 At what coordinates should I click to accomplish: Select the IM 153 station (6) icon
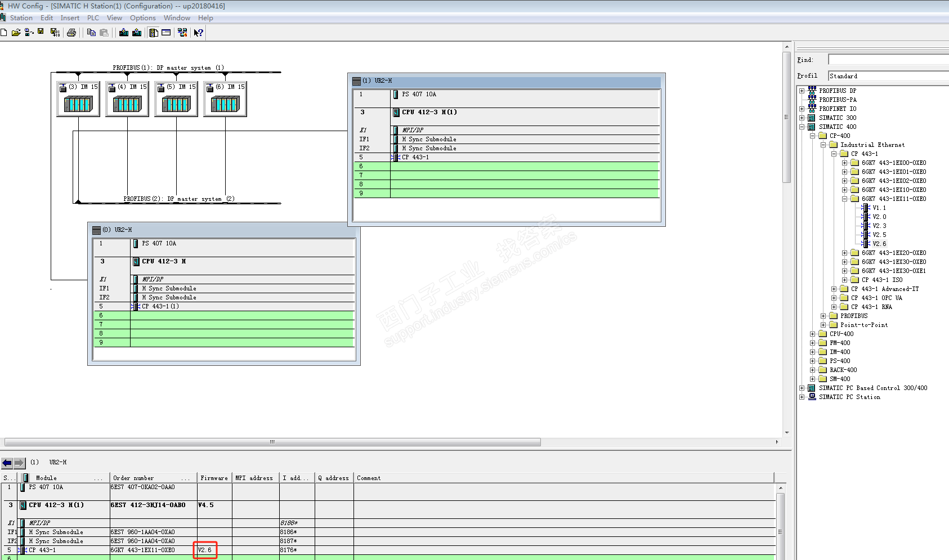(x=225, y=98)
